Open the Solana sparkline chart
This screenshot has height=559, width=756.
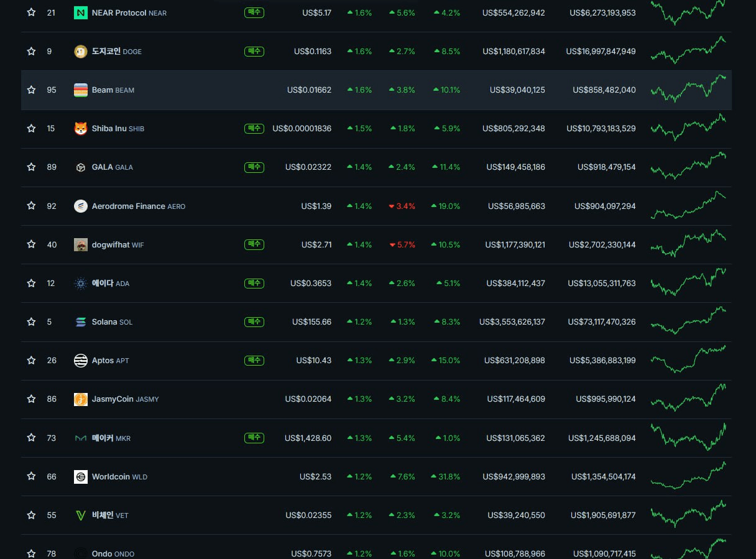click(688, 320)
